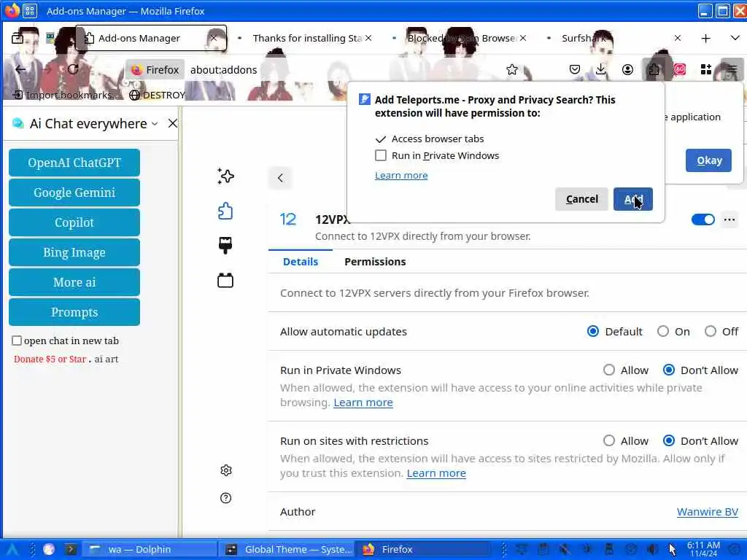
Task: Open the Import bookmarks toolbar item
Action: (63, 96)
